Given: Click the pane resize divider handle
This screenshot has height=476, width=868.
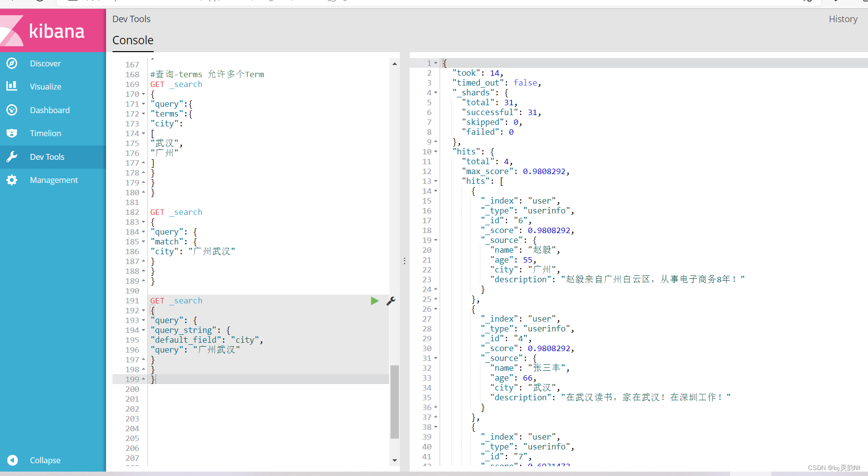Looking at the screenshot, I should [x=404, y=261].
